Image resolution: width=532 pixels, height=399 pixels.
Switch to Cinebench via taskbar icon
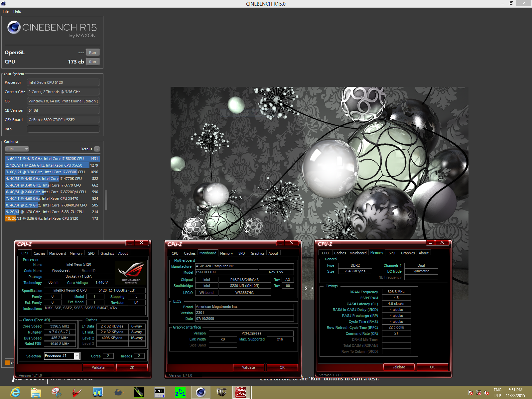201,392
